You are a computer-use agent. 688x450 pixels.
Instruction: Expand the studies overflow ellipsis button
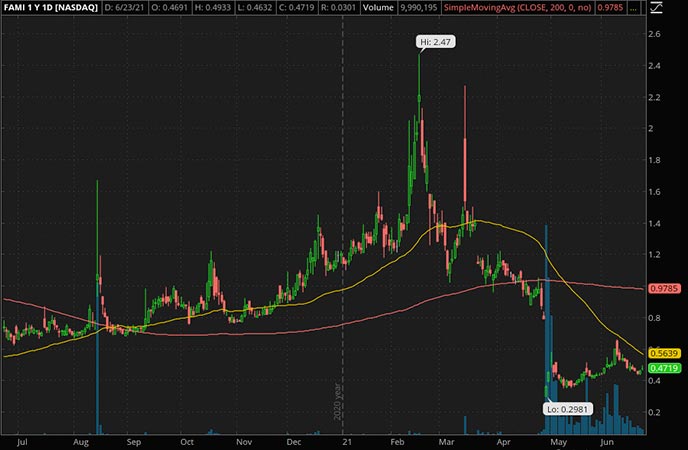pos(632,8)
